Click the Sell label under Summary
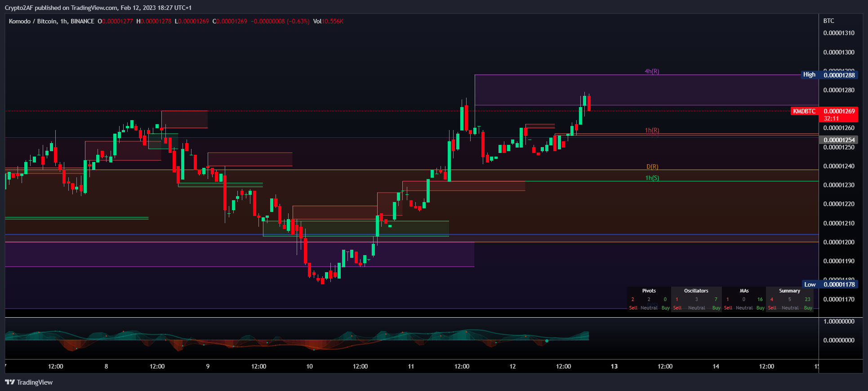The height and width of the screenshot is (391, 868). pos(772,308)
